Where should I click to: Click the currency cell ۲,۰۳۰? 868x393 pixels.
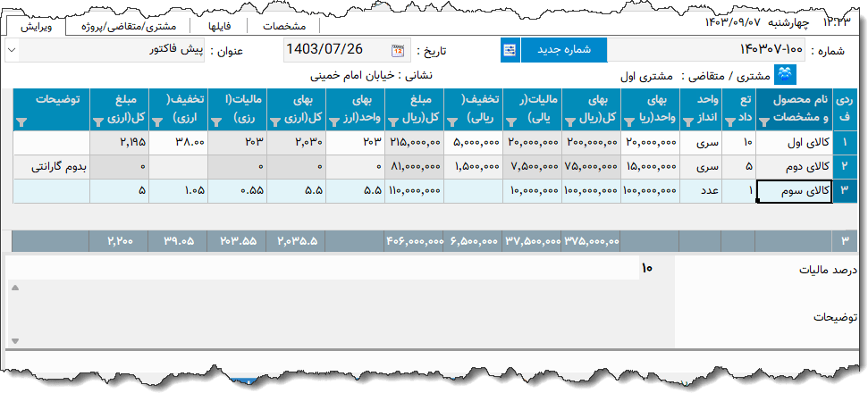pos(296,143)
